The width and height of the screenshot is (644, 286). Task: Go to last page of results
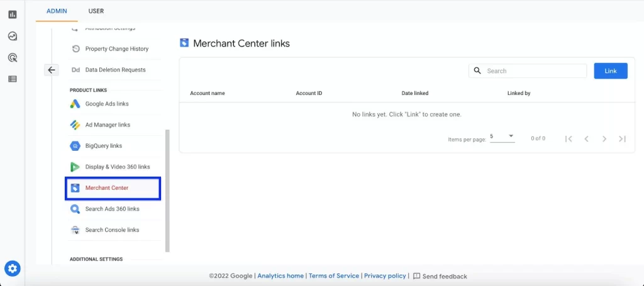pos(622,139)
